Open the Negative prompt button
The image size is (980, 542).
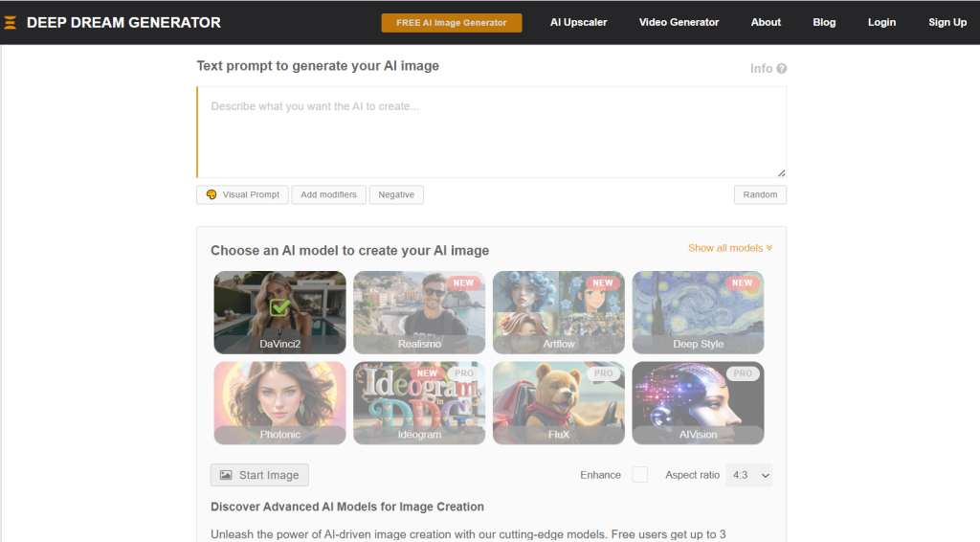396,194
